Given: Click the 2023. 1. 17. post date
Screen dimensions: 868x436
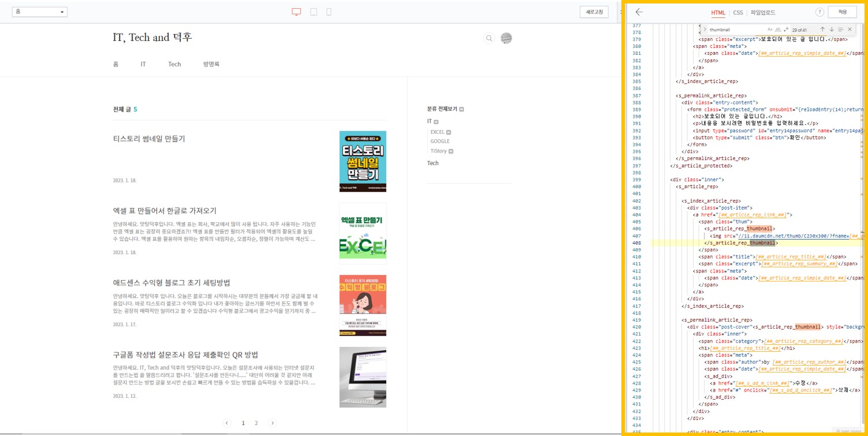Looking at the screenshot, I should [125, 325].
